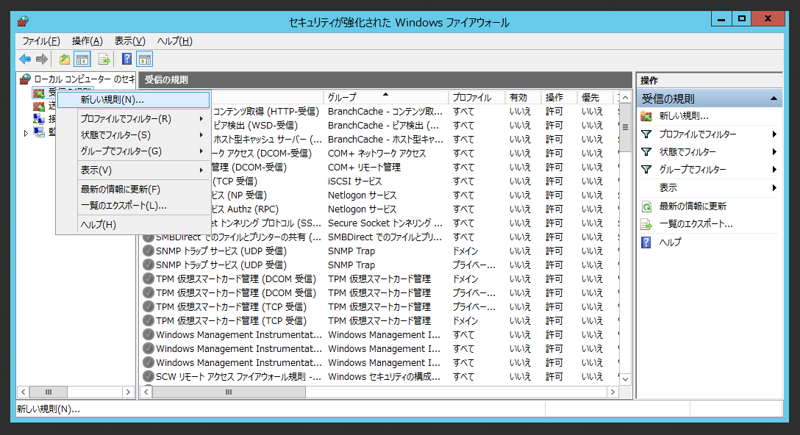Select the ローカル コンピューター root tree node
Image resolution: width=800 pixels, height=435 pixels.
point(84,79)
